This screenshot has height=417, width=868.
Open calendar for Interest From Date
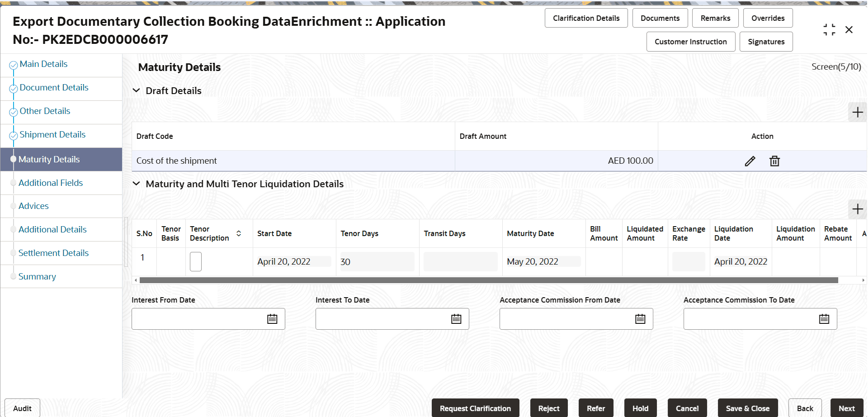pos(272,319)
